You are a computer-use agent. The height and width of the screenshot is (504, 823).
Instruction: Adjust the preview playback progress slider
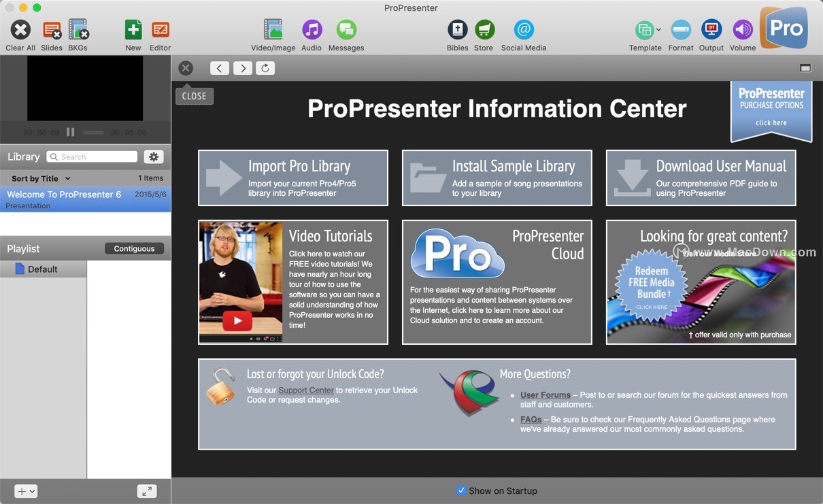click(x=93, y=133)
